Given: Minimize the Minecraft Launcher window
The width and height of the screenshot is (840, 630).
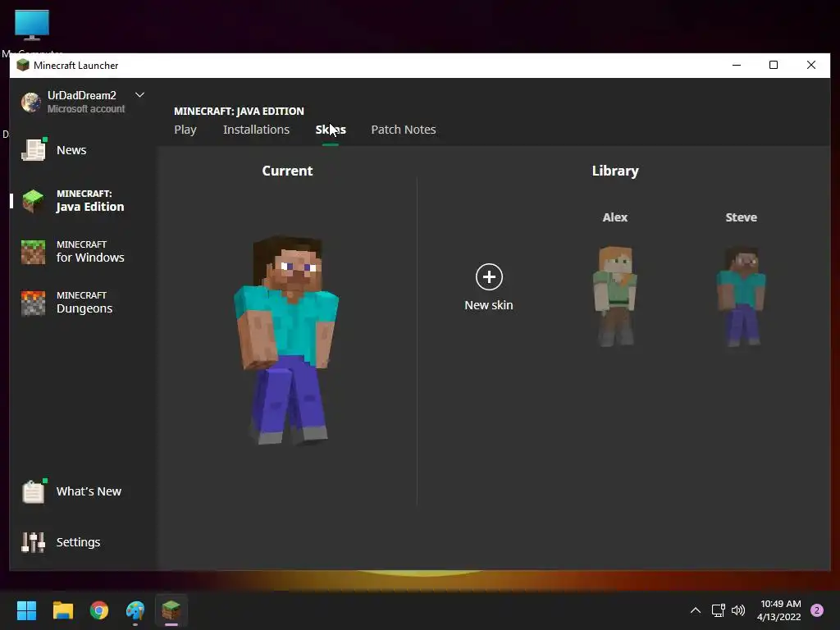Looking at the screenshot, I should coord(737,66).
